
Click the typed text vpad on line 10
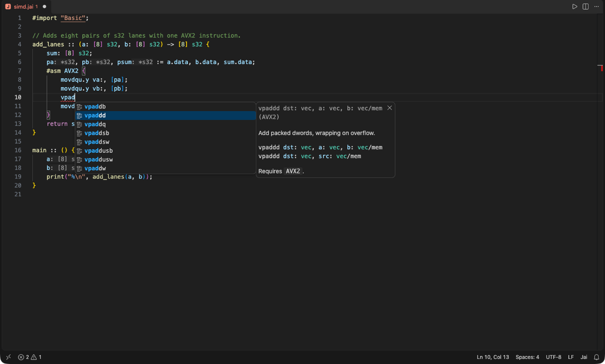(x=68, y=97)
